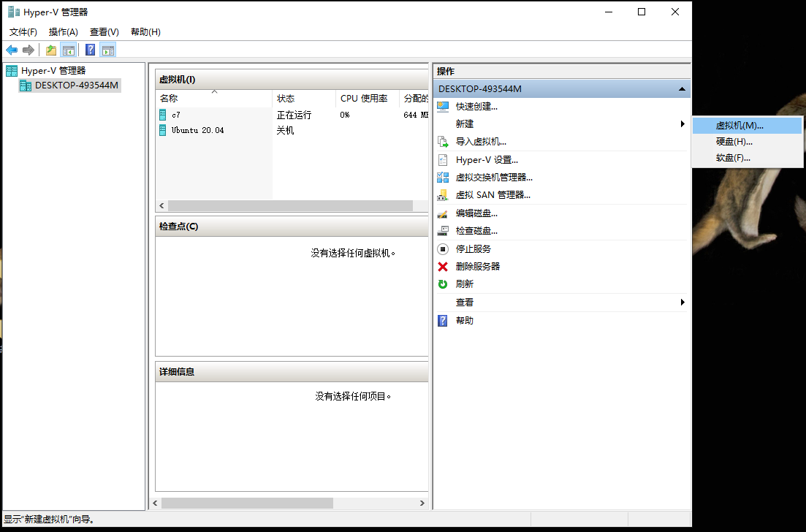Select the c7 virtual machine name
Screen dimensions: 806x532
pyautogui.click(x=176, y=115)
